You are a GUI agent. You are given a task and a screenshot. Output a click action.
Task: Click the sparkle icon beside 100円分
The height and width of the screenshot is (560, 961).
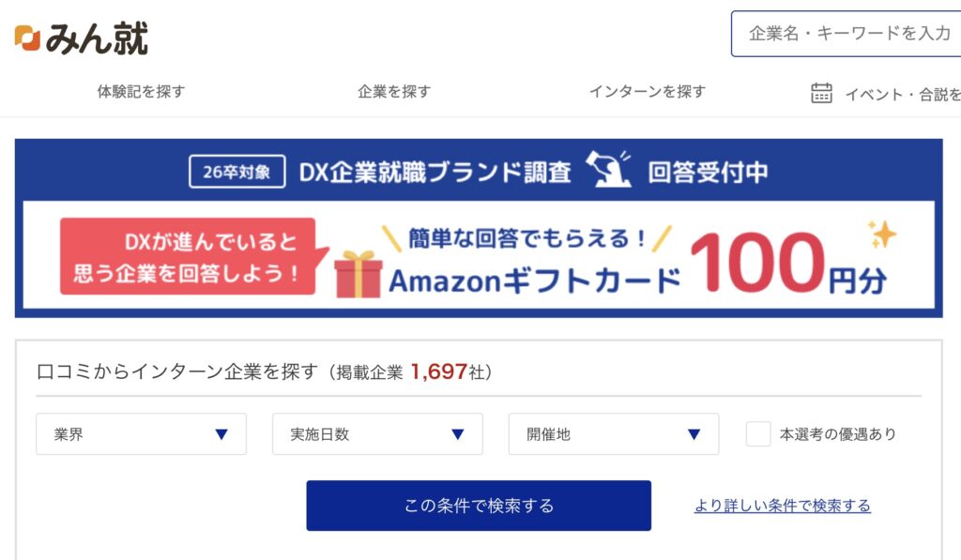click(x=881, y=235)
